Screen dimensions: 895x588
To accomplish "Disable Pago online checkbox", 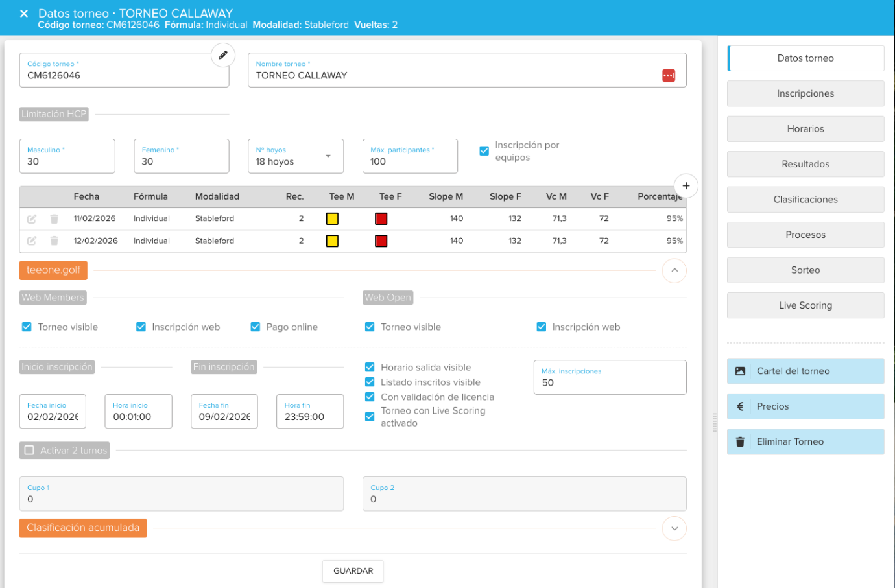I will click(256, 327).
